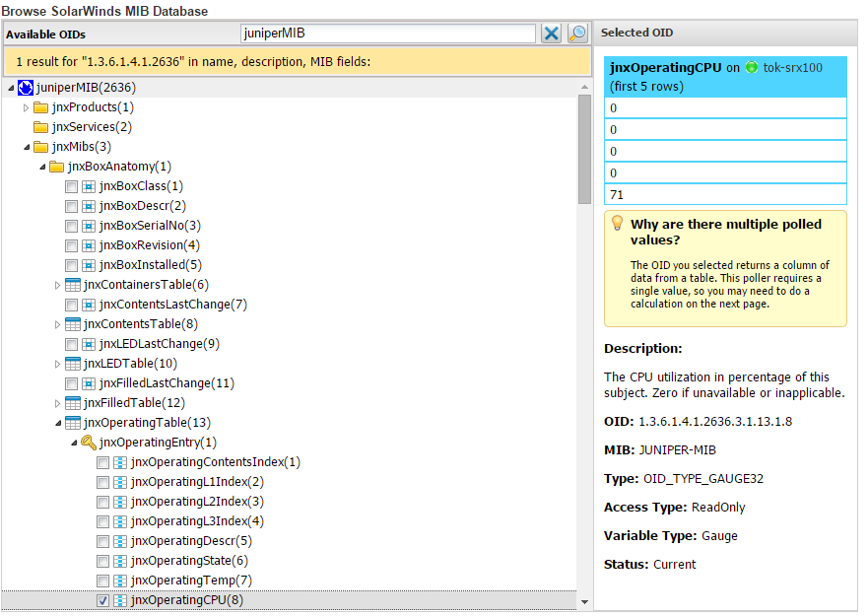This screenshot has height=616, width=868.
Task: Click the jnxServices folder icon
Action: point(41,127)
